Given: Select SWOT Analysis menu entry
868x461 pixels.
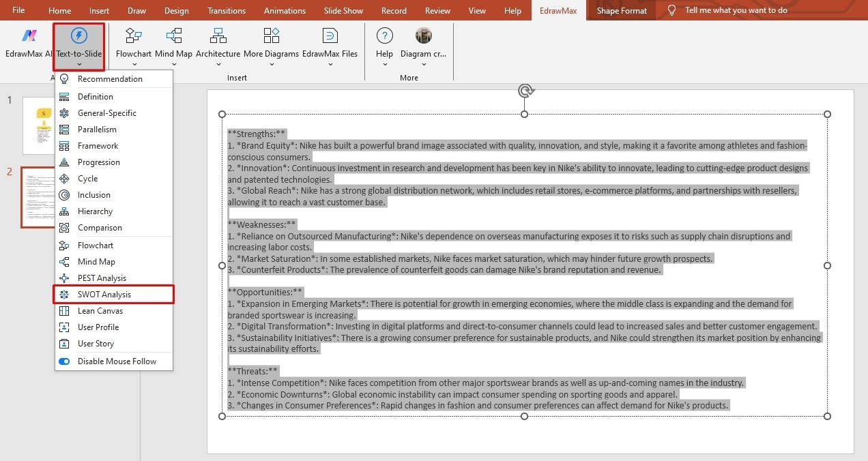Looking at the screenshot, I should (114, 295).
